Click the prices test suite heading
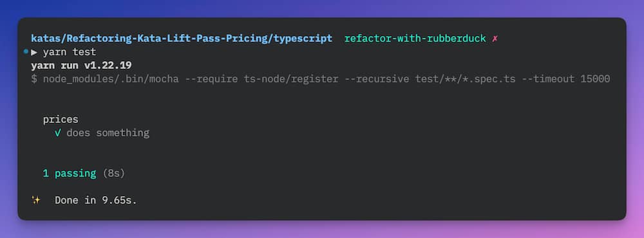The image size is (644, 238). (61, 120)
